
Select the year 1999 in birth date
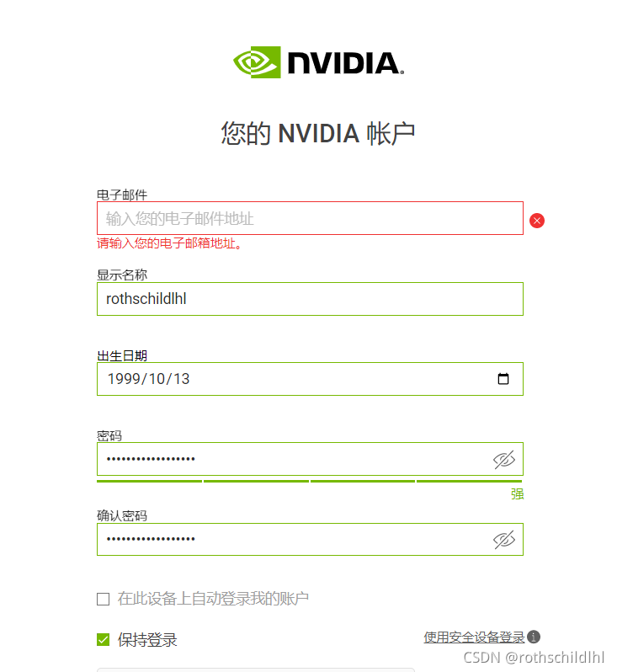[123, 379]
